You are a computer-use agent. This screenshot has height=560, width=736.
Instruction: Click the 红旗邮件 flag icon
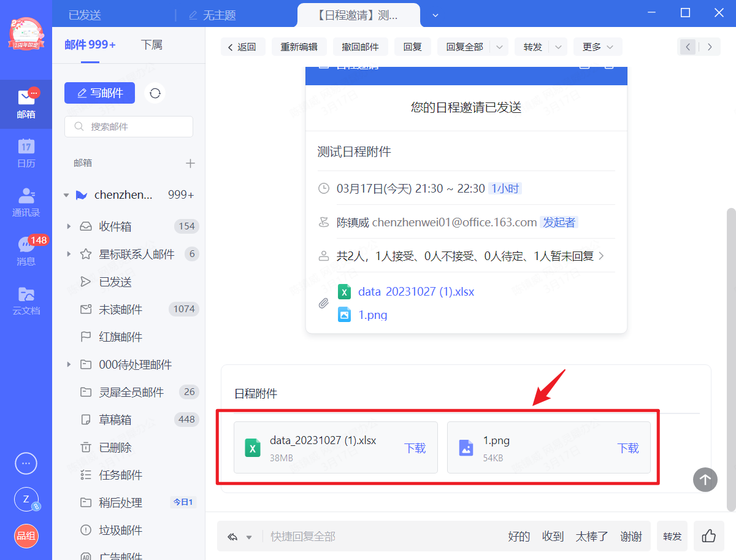(86, 337)
